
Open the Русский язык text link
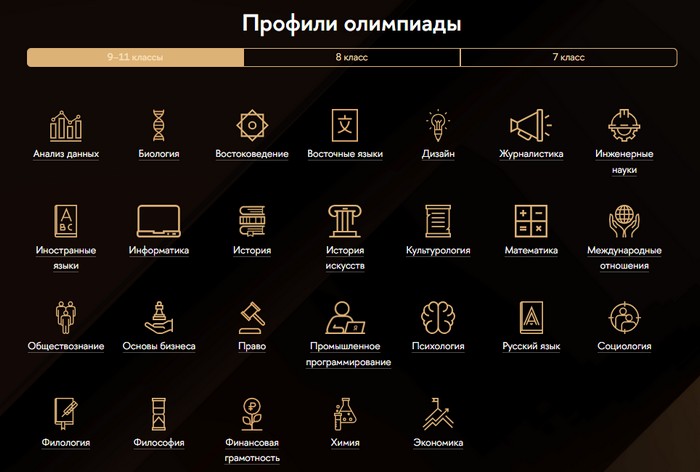531,346
